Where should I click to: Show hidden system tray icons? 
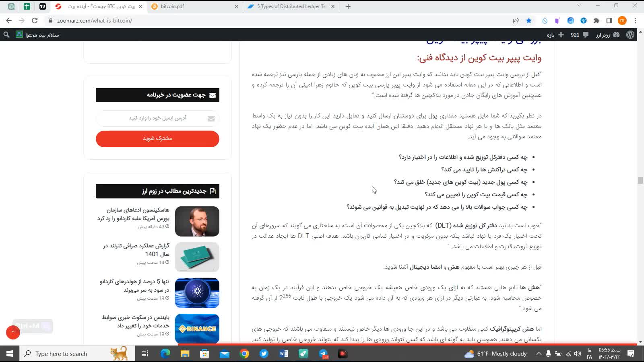pos(539,354)
